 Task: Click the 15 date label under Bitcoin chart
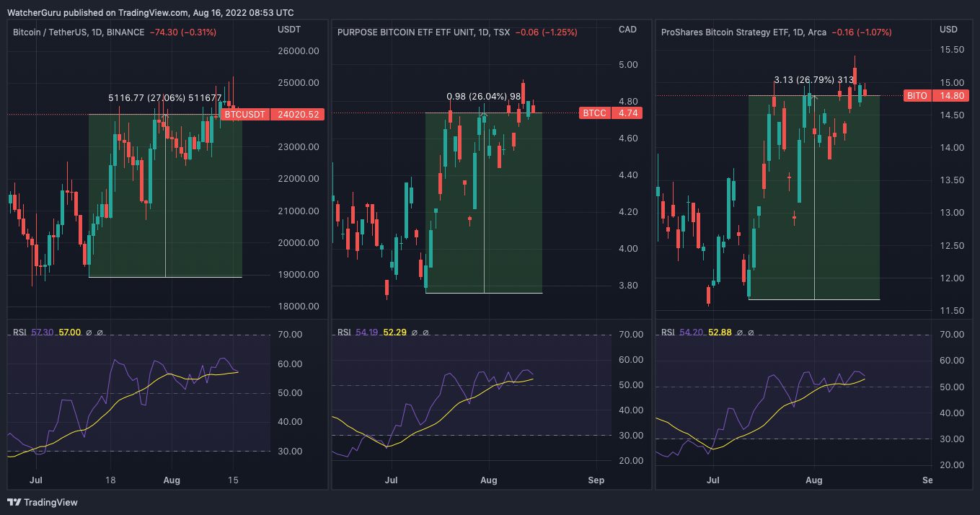tap(232, 480)
